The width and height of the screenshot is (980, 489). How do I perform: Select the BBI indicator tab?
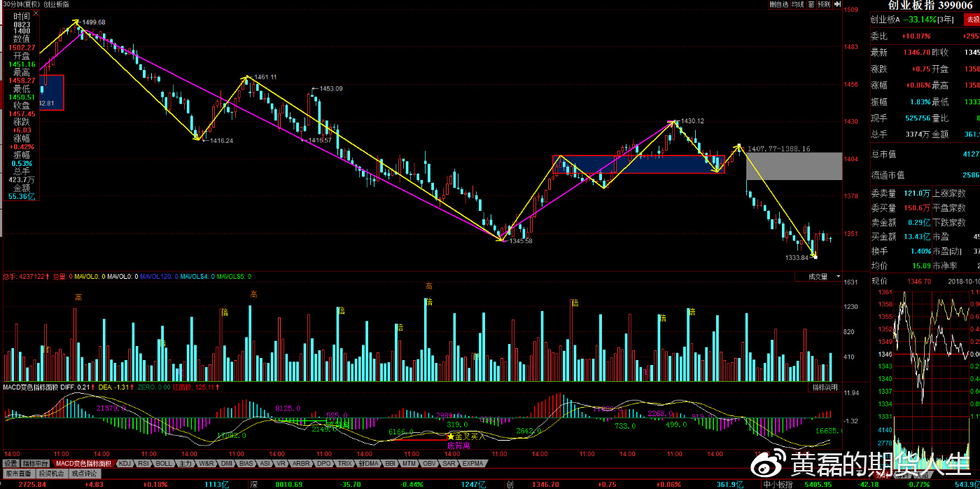pyautogui.click(x=390, y=463)
